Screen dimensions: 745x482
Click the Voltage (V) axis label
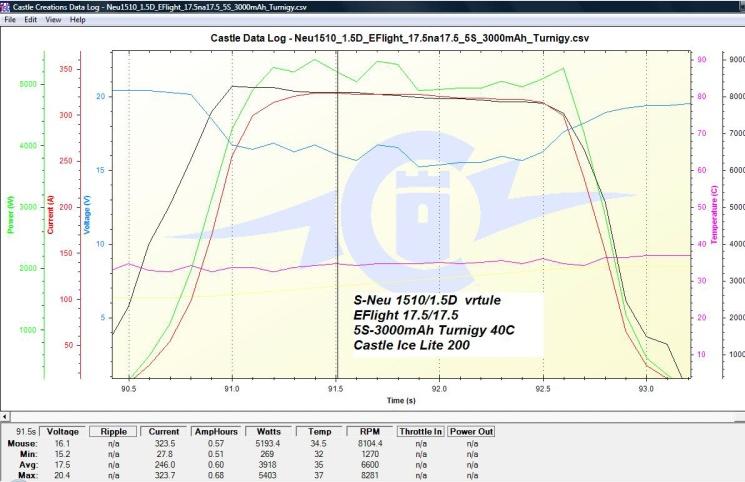pos(87,214)
